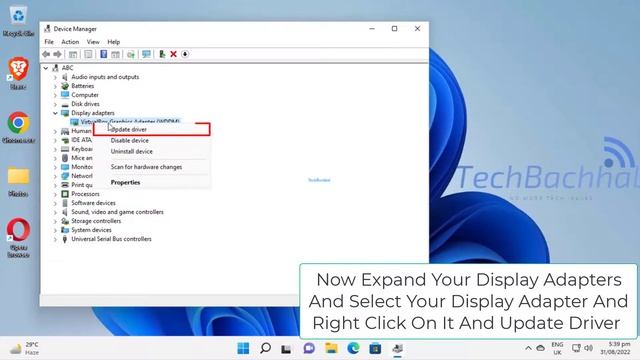The height and width of the screenshot is (360, 640).
Task: Expand the System devices category
Action: coord(55,230)
